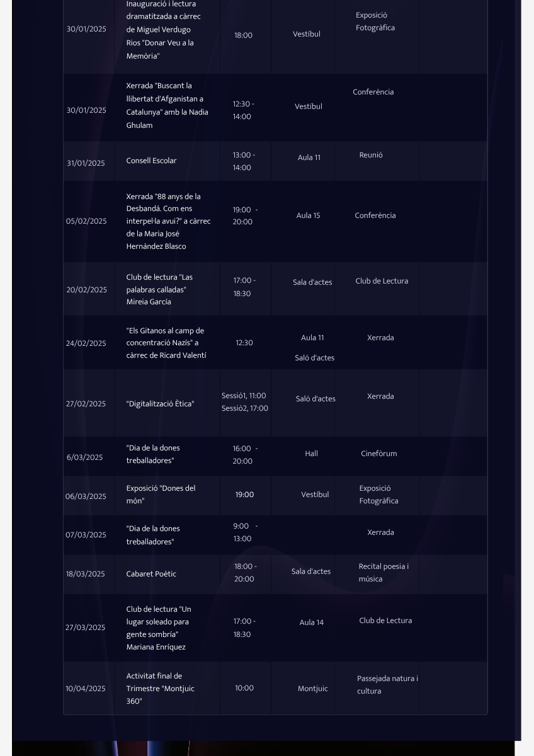This screenshot has height=756, width=534.
Task: Click "Passejada natura i cultura" type cell
Action: pos(387,685)
